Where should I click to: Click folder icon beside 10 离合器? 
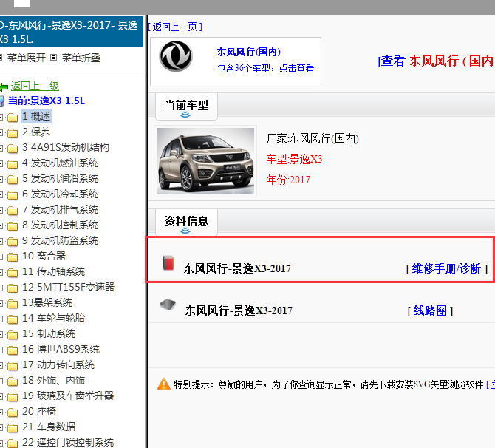13,257
